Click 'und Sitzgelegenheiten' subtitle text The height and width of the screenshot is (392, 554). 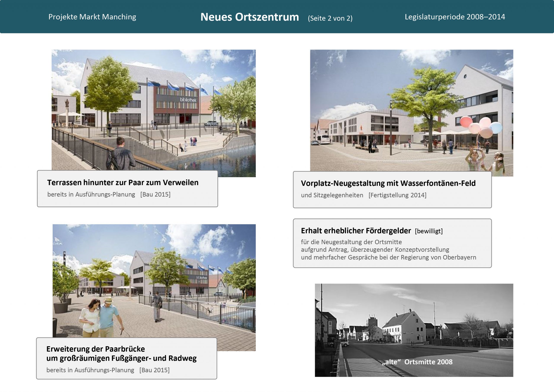[x=332, y=195]
